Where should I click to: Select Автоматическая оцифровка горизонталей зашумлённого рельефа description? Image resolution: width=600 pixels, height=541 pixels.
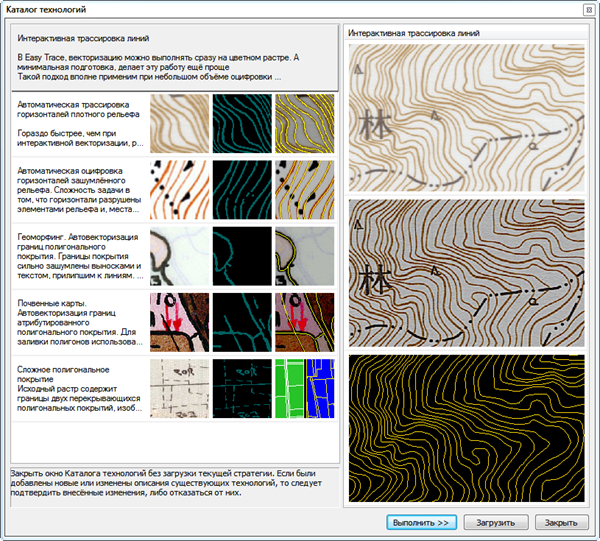78,190
